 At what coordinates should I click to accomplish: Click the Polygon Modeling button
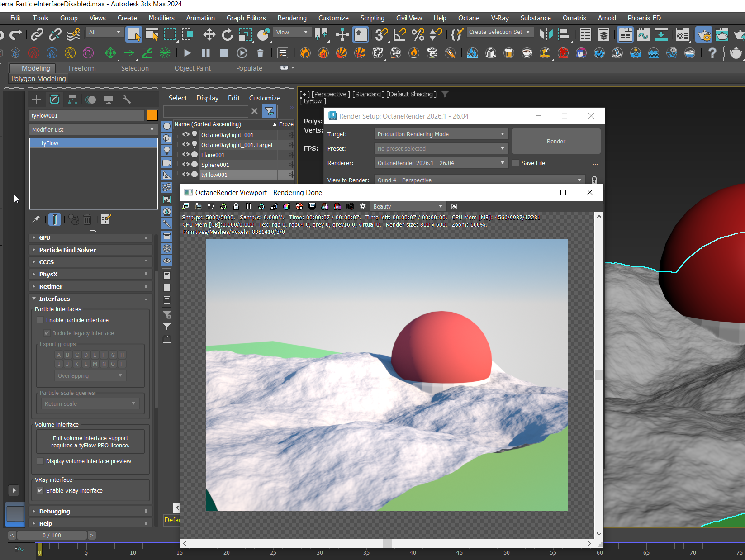[x=38, y=79]
